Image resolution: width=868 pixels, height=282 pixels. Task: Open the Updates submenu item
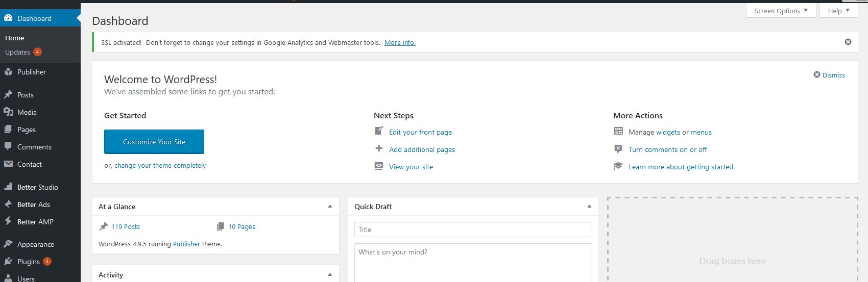17,52
